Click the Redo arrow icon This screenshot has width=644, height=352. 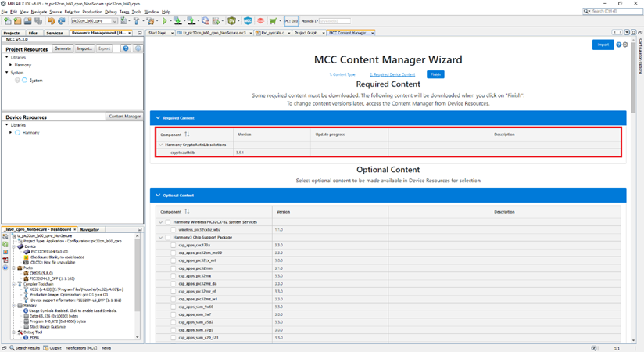point(61,21)
